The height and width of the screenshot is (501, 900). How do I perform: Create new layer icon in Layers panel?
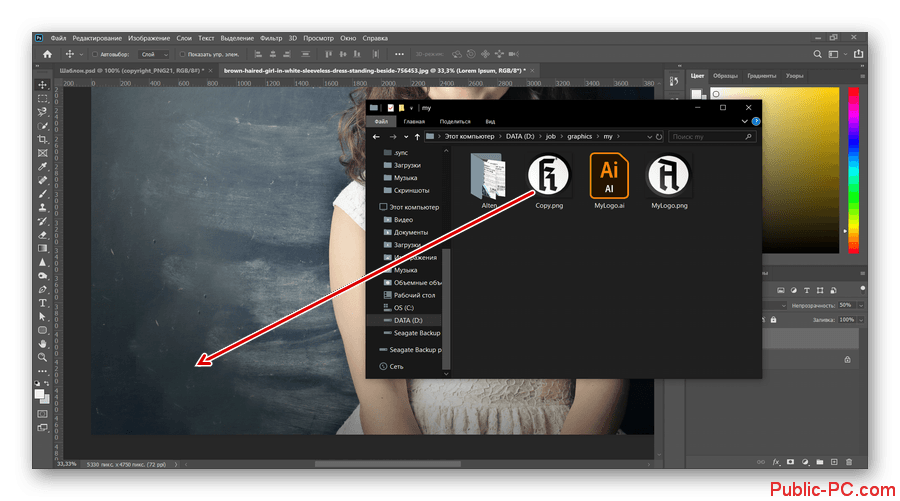pos(834,462)
